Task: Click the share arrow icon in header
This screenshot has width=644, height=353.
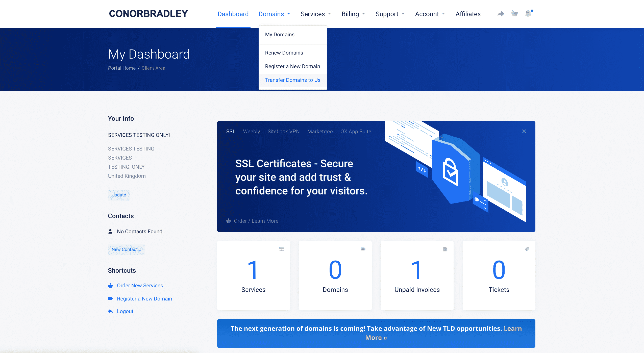Action: (x=501, y=14)
